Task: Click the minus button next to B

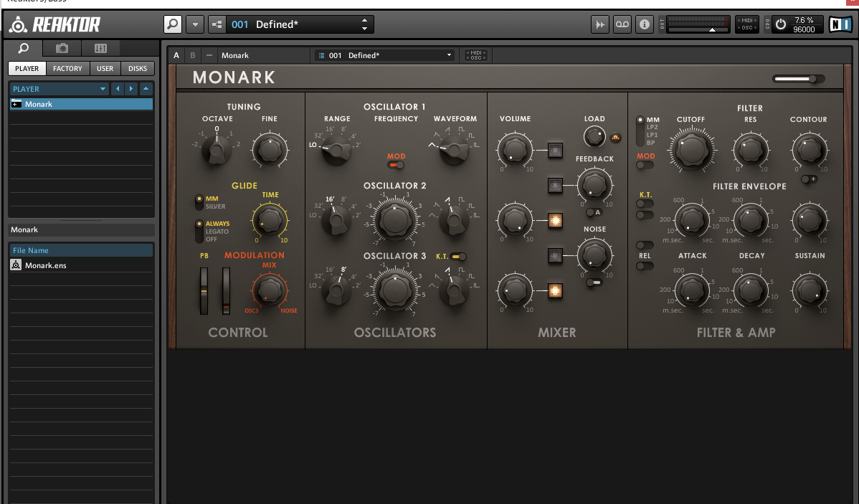Action: [x=209, y=55]
